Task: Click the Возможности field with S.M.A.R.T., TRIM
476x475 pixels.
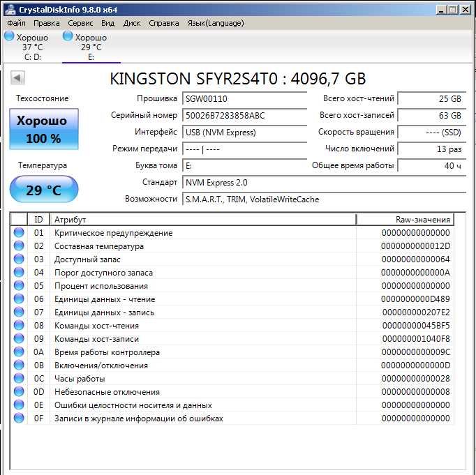Action: tap(325, 199)
